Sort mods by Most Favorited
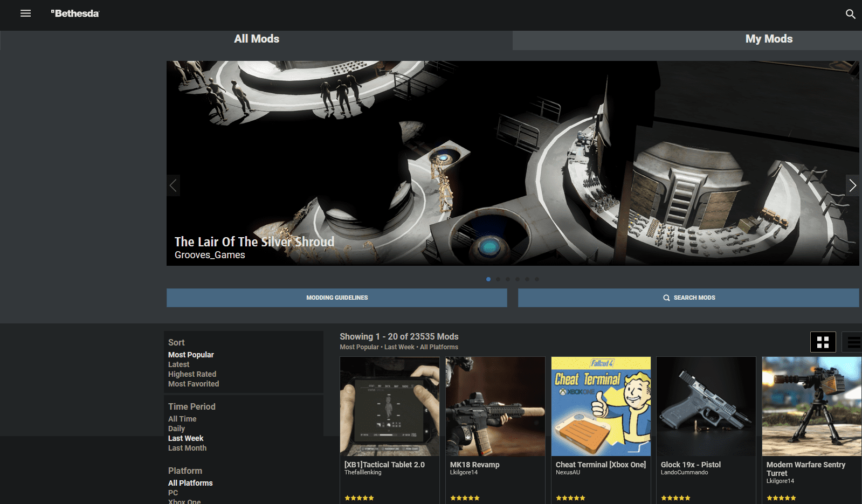 [194, 384]
